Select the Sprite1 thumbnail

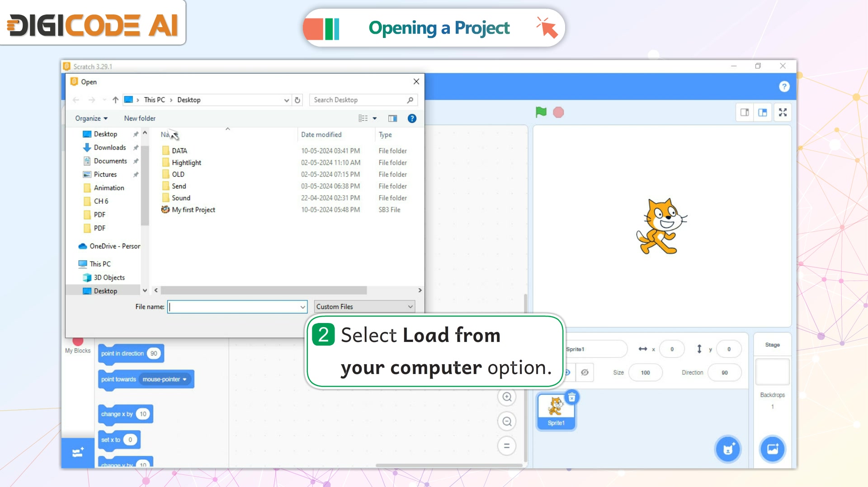coord(556,411)
